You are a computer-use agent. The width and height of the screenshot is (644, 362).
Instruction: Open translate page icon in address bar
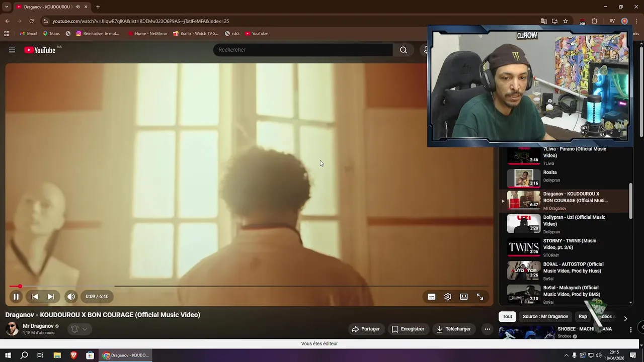(x=544, y=21)
